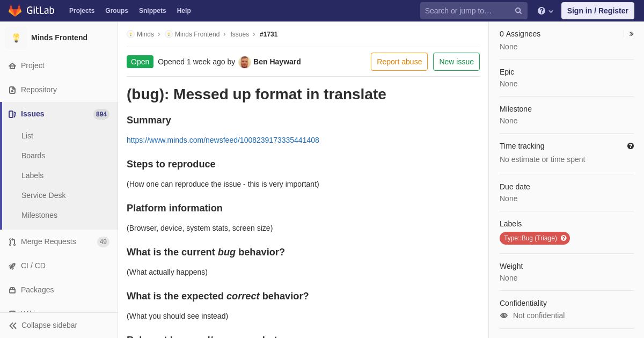Click the Project home icon
This screenshot has height=338, width=644.
[12, 66]
